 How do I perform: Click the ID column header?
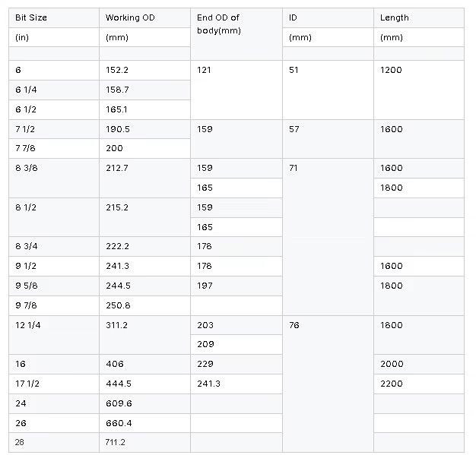[328, 18]
